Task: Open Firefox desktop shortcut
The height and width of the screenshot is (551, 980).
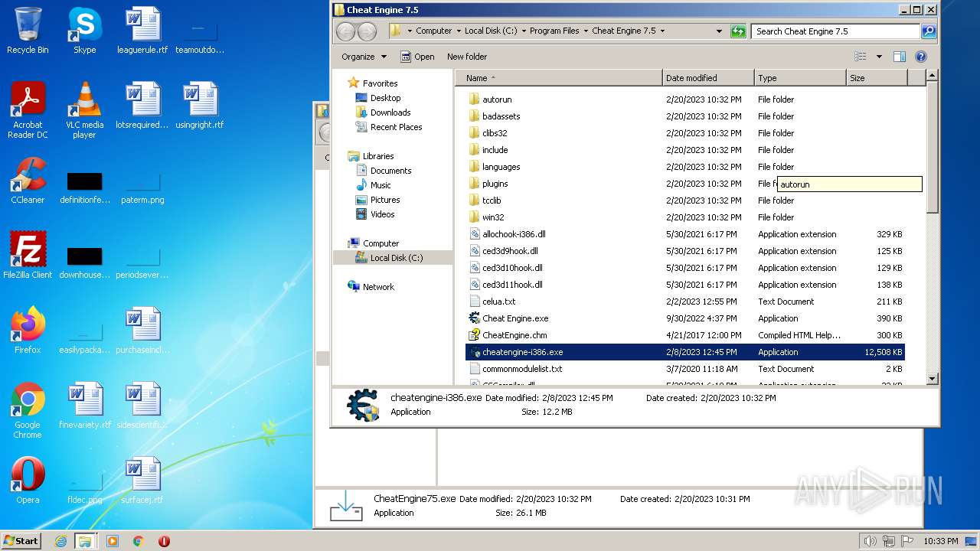Action: (x=28, y=331)
